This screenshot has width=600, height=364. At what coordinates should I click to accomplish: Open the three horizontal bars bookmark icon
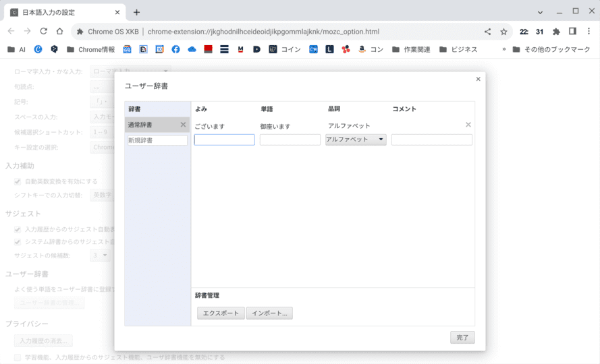click(224, 49)
